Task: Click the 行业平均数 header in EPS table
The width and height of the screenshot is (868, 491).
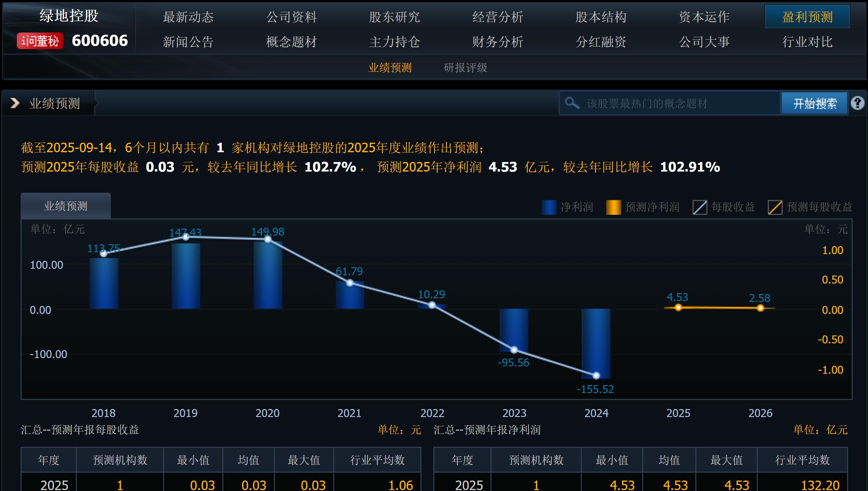Action: pos(377,460)
